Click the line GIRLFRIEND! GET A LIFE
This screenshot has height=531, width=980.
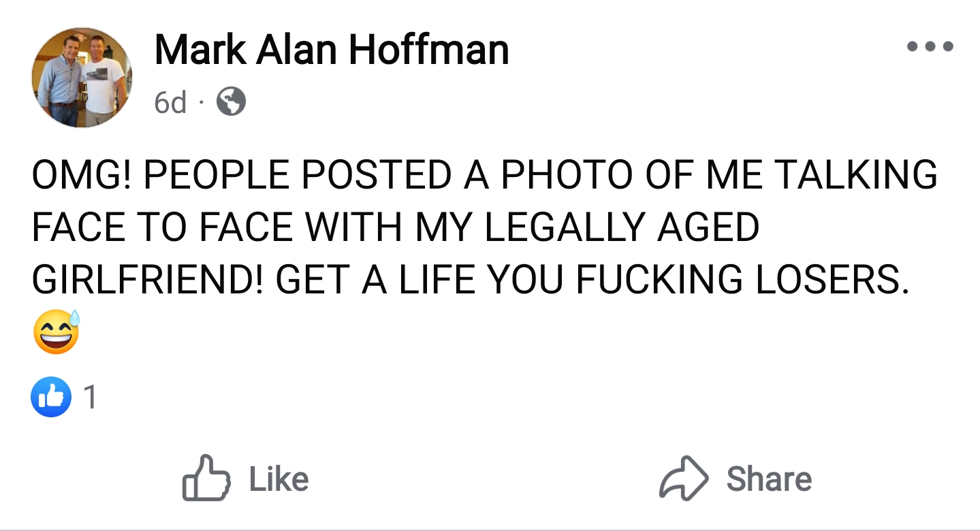point(470,280)
